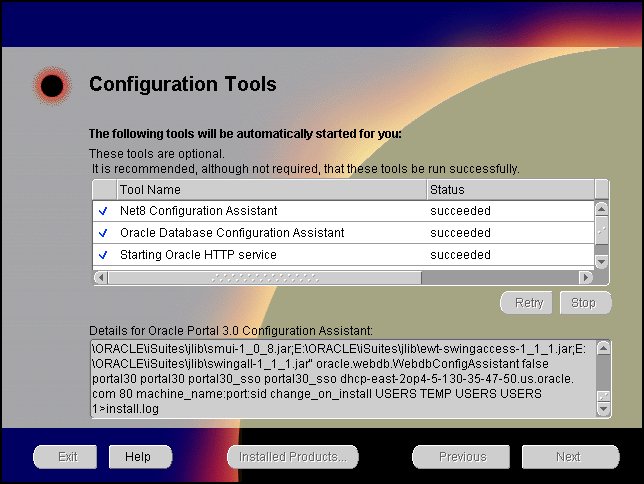Select the Starting Oracle HTTP service row
Image resolution: width=644 pixels, height=484 pixels.
[344, 255]
